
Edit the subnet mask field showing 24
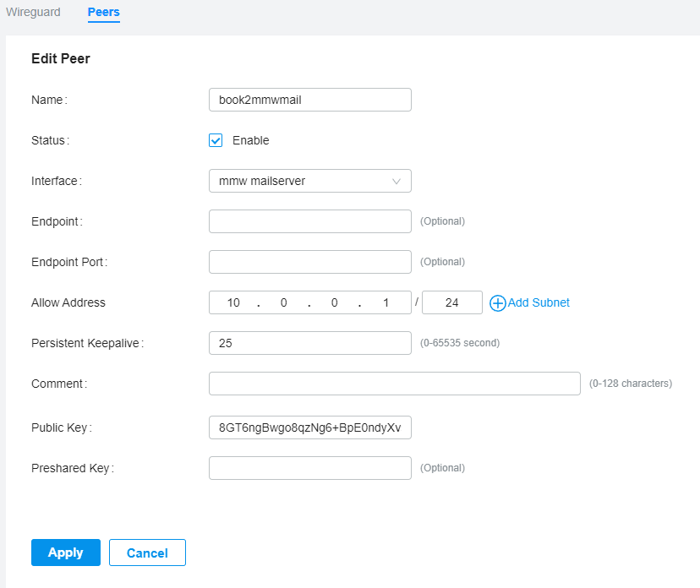[x=451, y=302]
